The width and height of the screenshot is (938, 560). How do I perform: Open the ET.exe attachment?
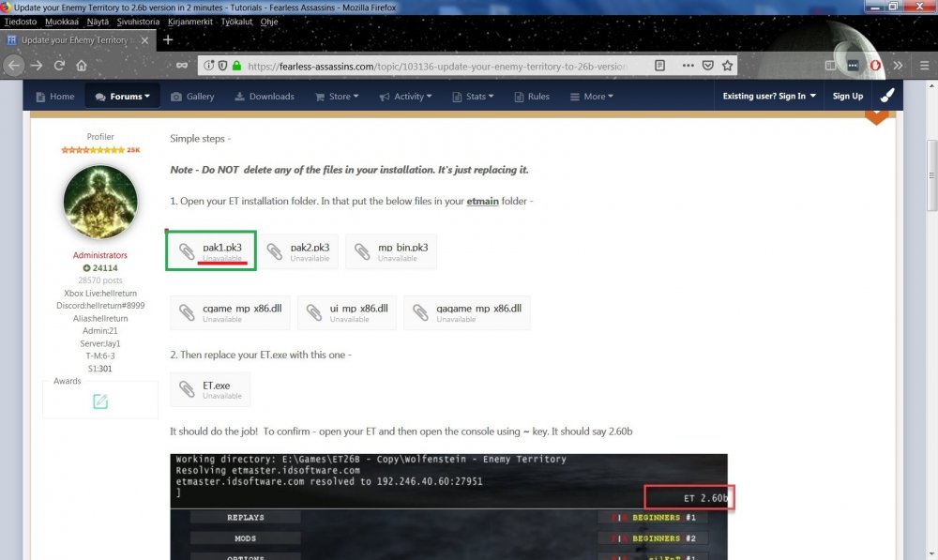(x=210, y=389)
